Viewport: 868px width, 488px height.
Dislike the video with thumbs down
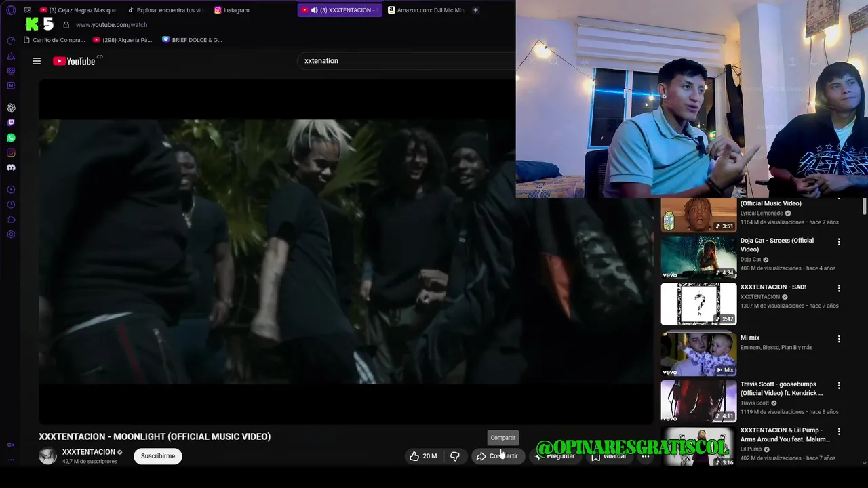coord(455,456)
